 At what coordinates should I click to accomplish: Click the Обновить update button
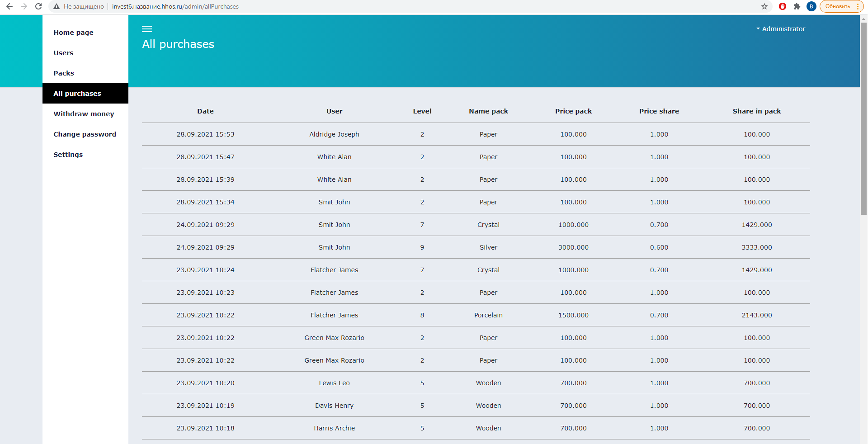[838, 6]
